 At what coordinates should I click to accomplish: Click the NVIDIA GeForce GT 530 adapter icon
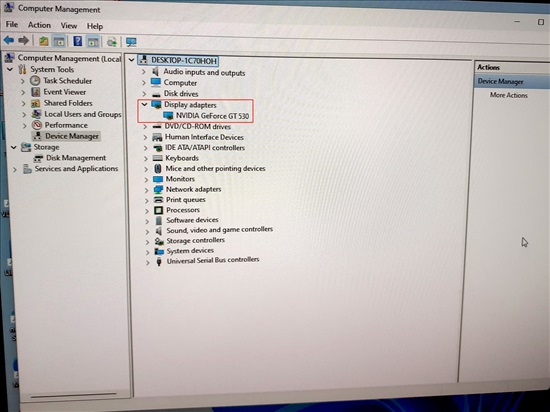coord(168,116)
